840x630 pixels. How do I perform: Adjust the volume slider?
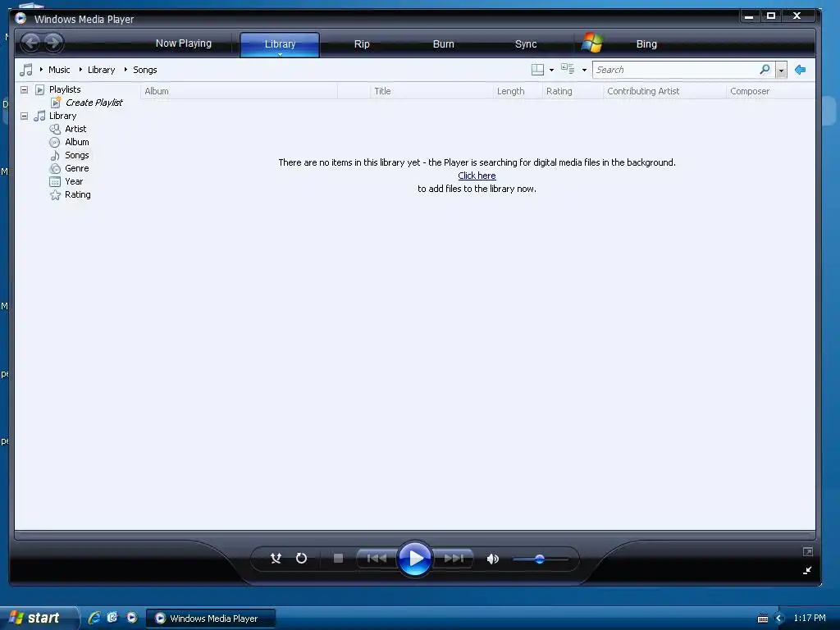[540, 559]
